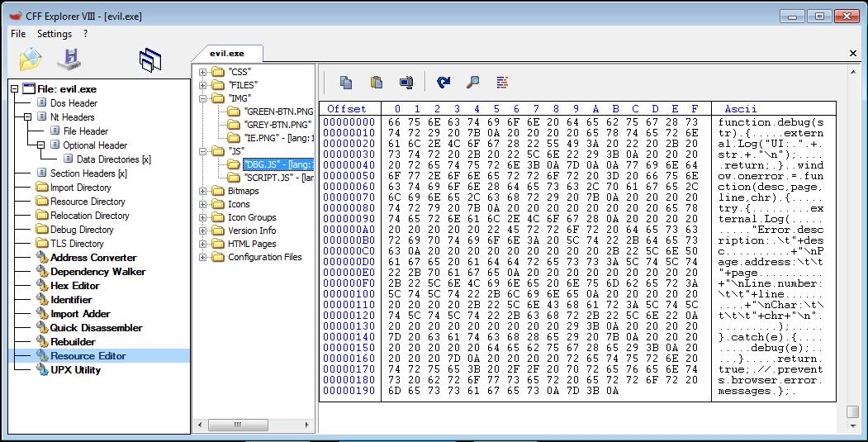Expand the Version Info folder

click(x=202, y=231)
